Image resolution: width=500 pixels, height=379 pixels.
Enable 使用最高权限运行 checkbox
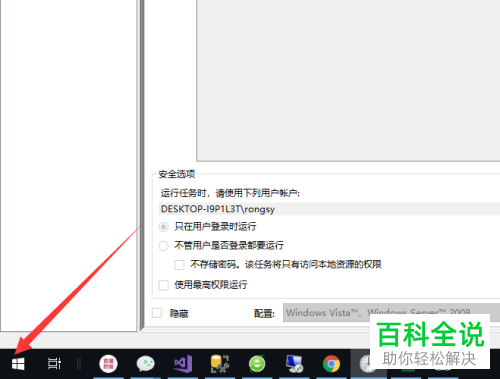(x=163, y=285)
